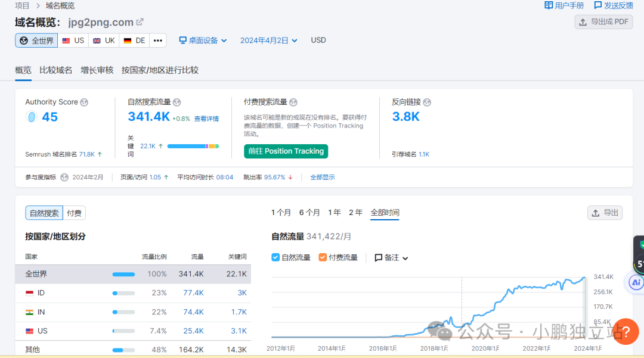Open the 2024年4月2日 date dropdown
644x358 pixels.
pos(268,40)
